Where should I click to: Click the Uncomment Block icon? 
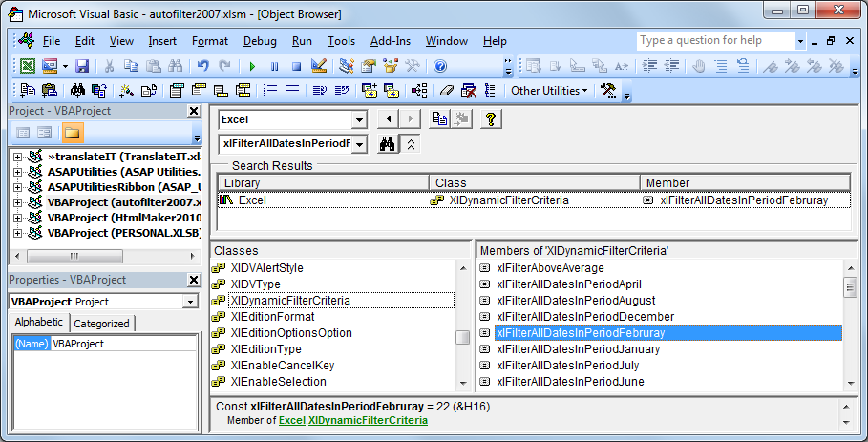click(x=743, y=67)
